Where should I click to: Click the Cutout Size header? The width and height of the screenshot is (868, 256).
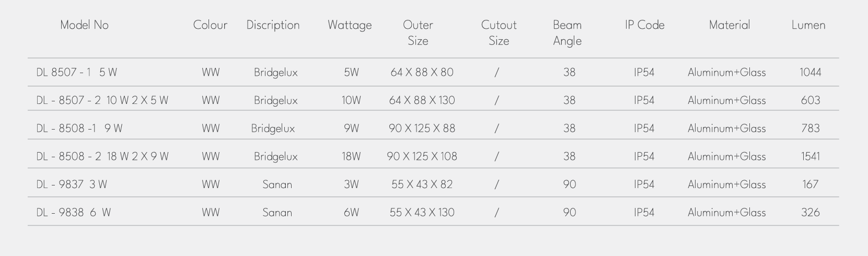499,33
